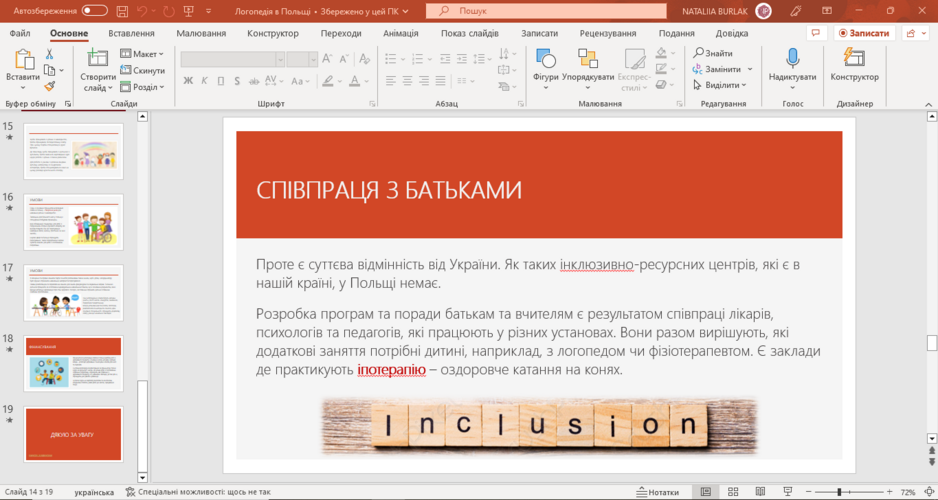
Task: Open the pen drawing icon in title bar
Action: (x=795, y=11)
